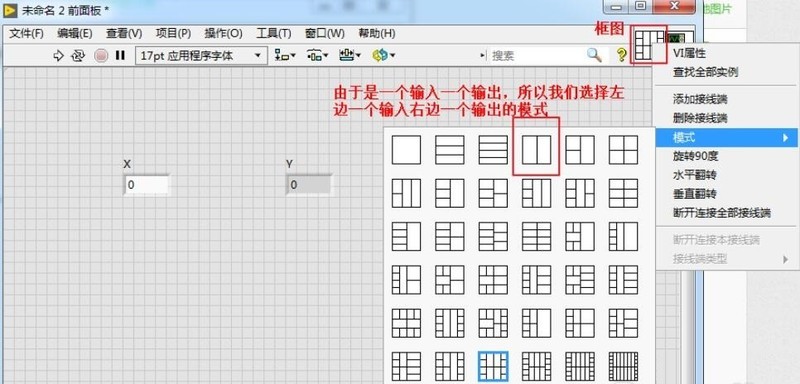Choose the four-left one-right terminal pattern
Screen dimensions: 800x384
(406, 236)
